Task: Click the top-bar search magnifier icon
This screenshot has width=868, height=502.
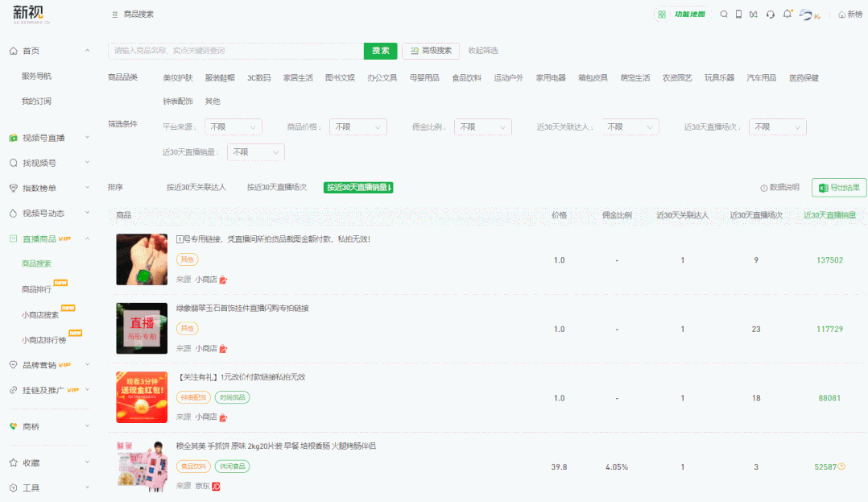Action: click(724, 15)
